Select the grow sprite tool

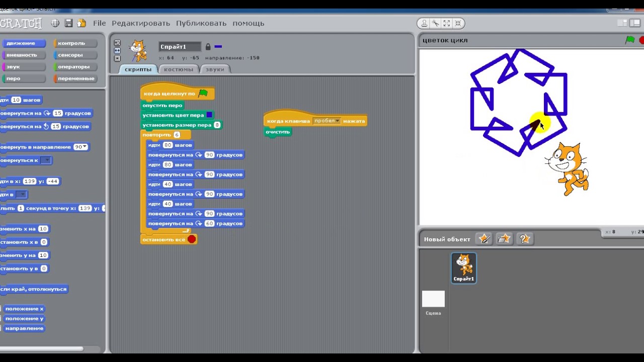447,23
